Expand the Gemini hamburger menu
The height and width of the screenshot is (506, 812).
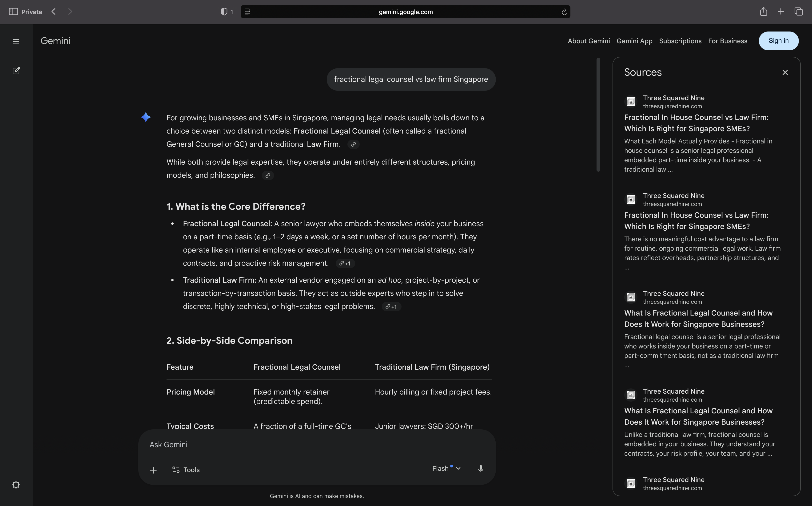pyautogui.click(x=16, y=41)
